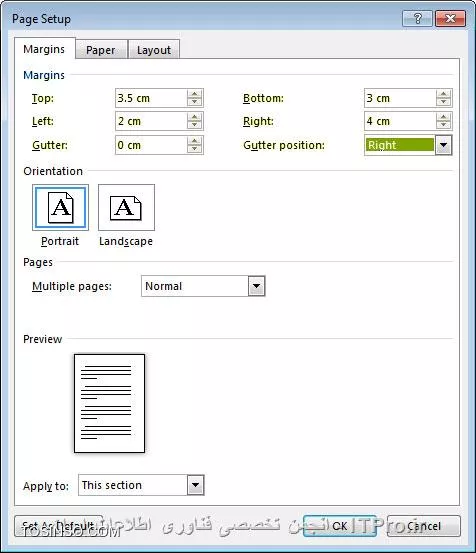Close the Page Setup dialog
The image size is (476, 553).
[450, 18]
